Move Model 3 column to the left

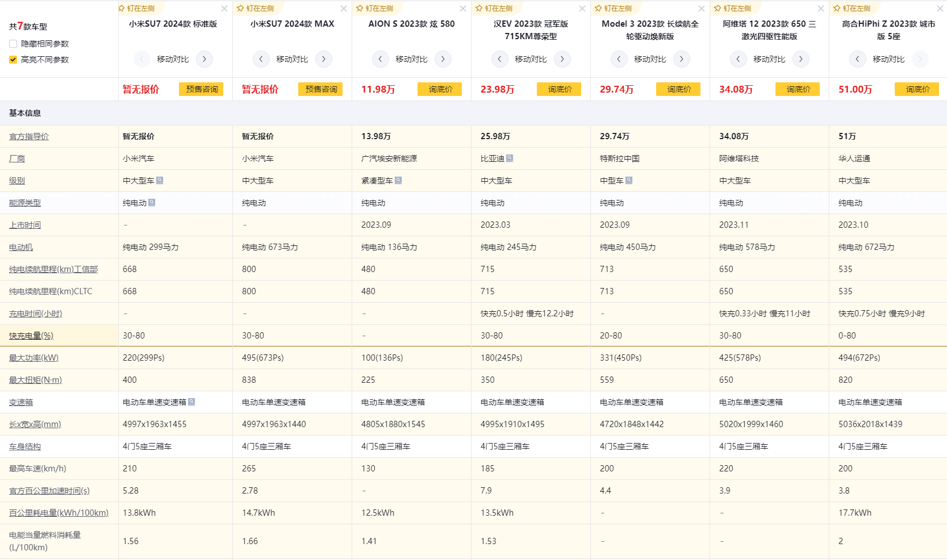pos(619,59)
